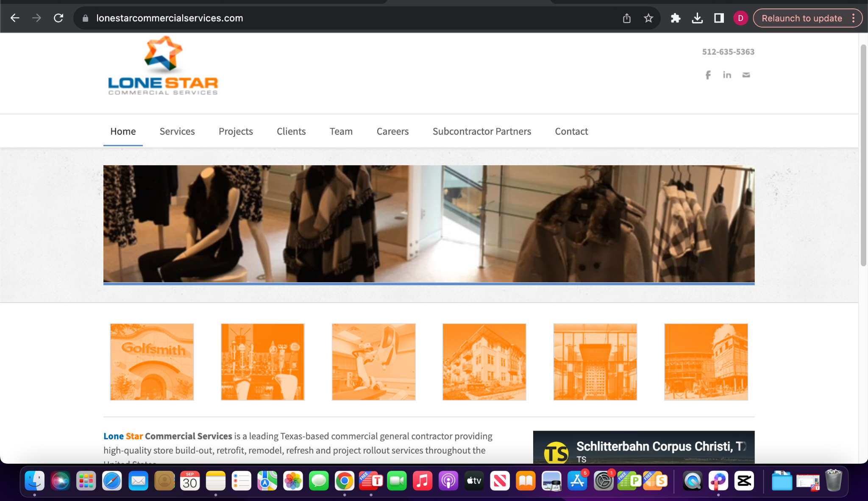Click the share icon in address bar
868x501 pixels.
(627, 18)
